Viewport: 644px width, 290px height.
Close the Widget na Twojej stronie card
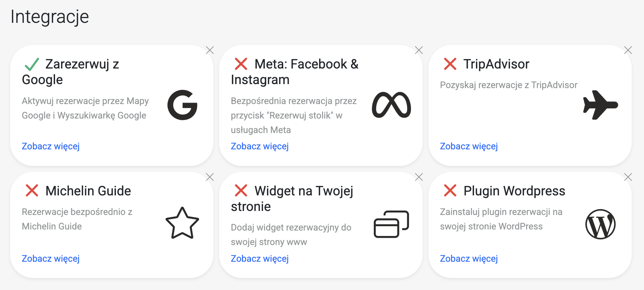(419, 177)
